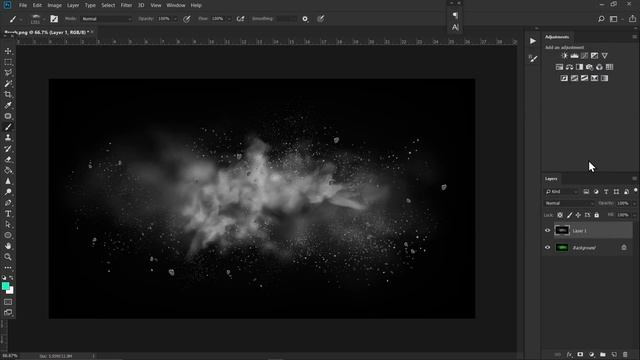
Task: Switch to the Adjustments tab
Action: tap(557, 37)
